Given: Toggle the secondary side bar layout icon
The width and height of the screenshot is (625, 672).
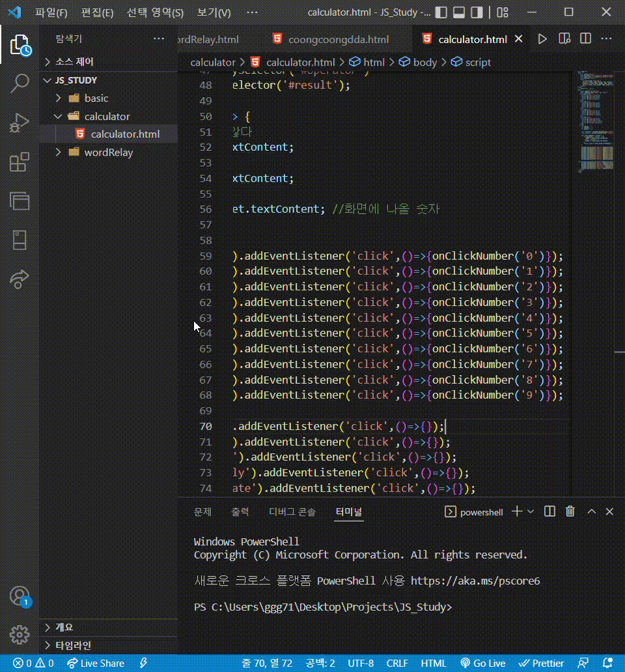Looking at the screenshot, I should click(x=477, y=12).
